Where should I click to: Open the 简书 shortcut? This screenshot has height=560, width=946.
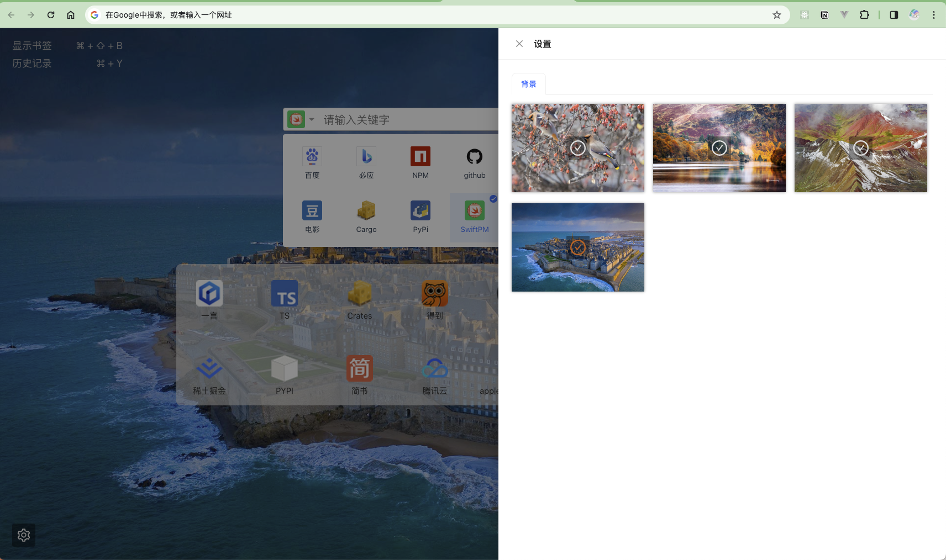360,375
